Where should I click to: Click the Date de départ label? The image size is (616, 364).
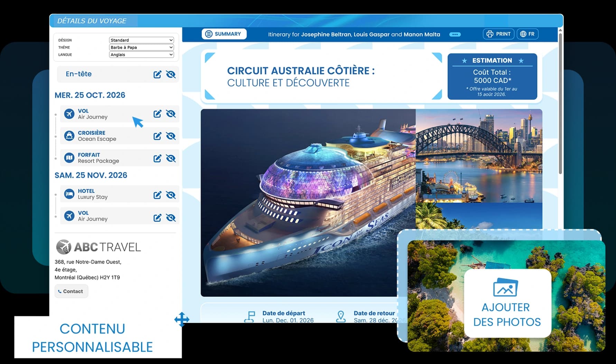284,313
